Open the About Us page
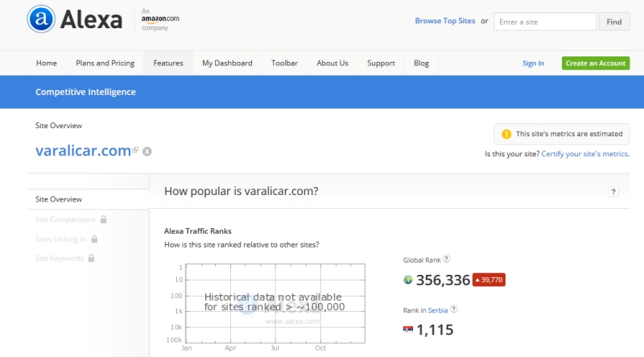This screenshot has height=357, width=644. click(x=332, y=63)
